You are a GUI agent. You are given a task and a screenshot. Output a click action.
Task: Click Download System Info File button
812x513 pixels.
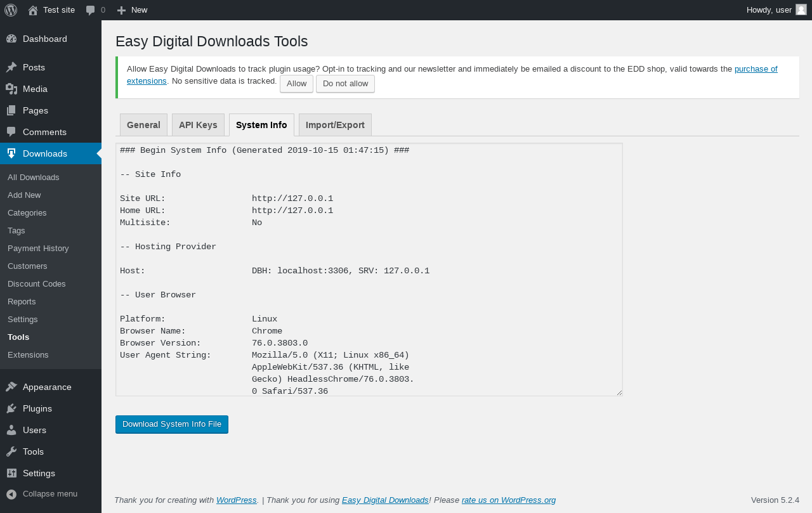click(x=172, y=424)
